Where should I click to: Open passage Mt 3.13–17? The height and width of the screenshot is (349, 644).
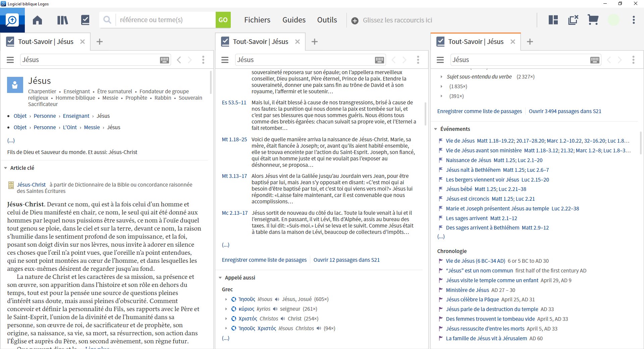pos(234,176)
